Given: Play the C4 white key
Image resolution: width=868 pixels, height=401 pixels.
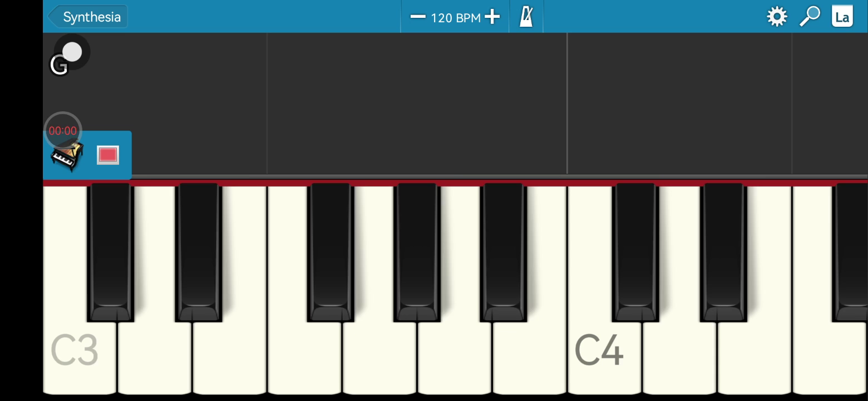Looking at the screenshot, I should 604,356.
